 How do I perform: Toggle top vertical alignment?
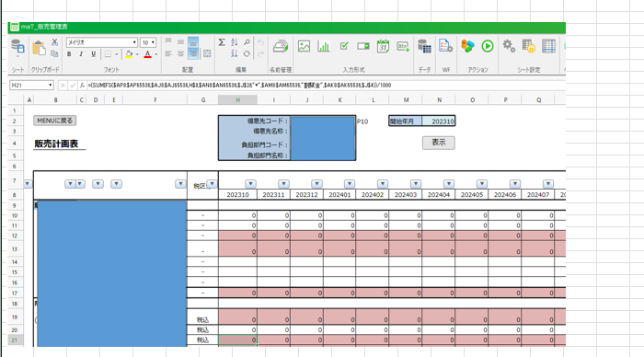tap(168, 42)
